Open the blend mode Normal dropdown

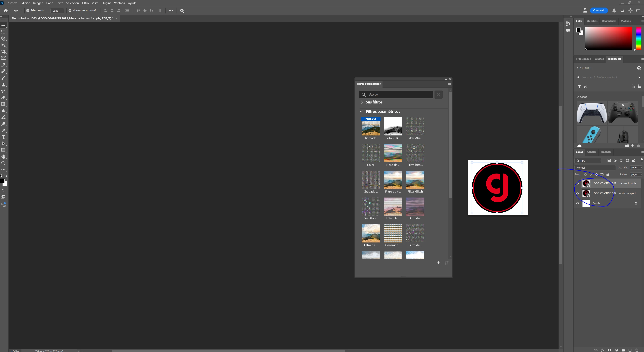[x=595, y=168]
